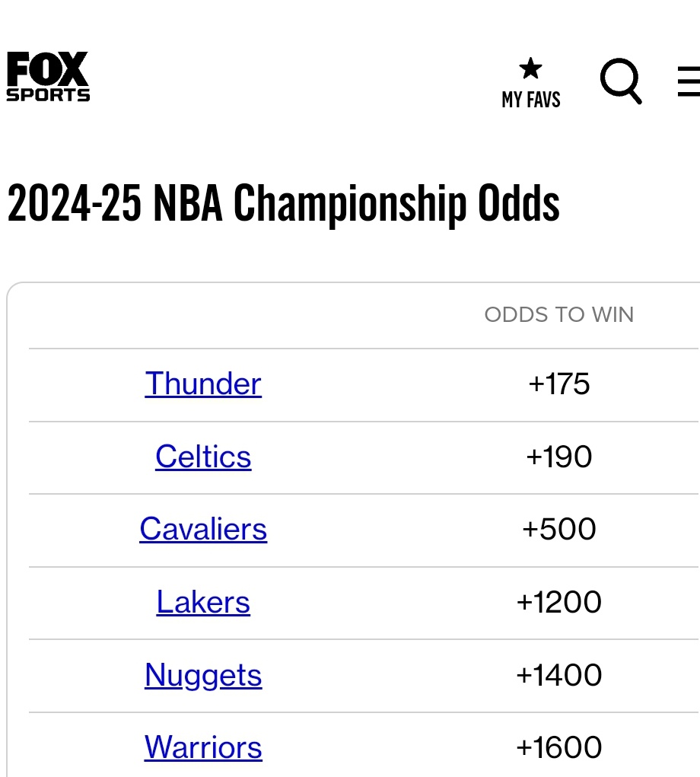Click the 2024-25 NBA Championship Odds heading
The height and width of the screenshot is (777, 700).
[x=283, y=203]
